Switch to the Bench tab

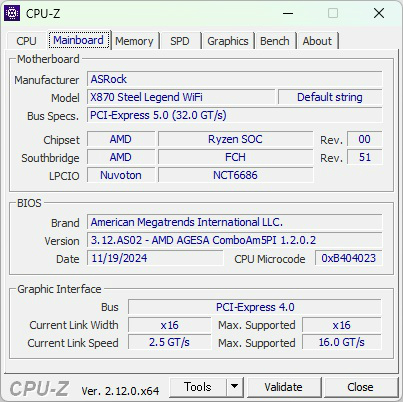pyautogui.click(x=275, y=41)
